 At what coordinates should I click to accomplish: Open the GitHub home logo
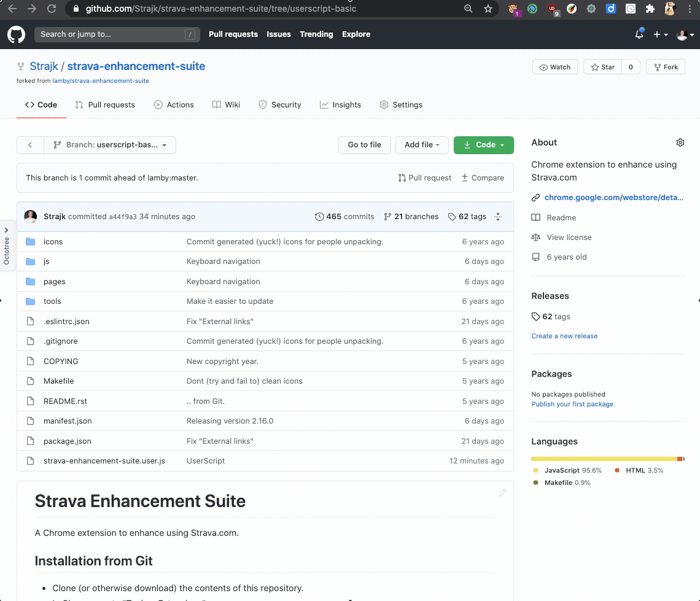tap(16, 34)
